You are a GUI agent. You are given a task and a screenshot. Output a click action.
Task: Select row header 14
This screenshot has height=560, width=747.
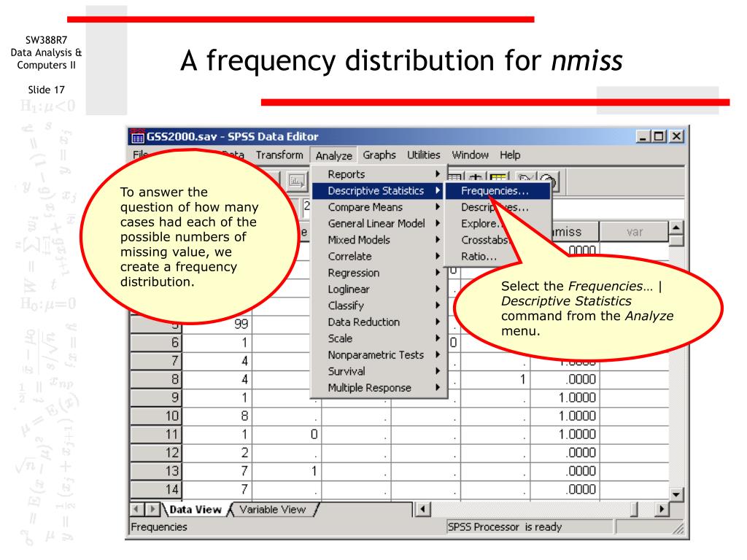156,489
